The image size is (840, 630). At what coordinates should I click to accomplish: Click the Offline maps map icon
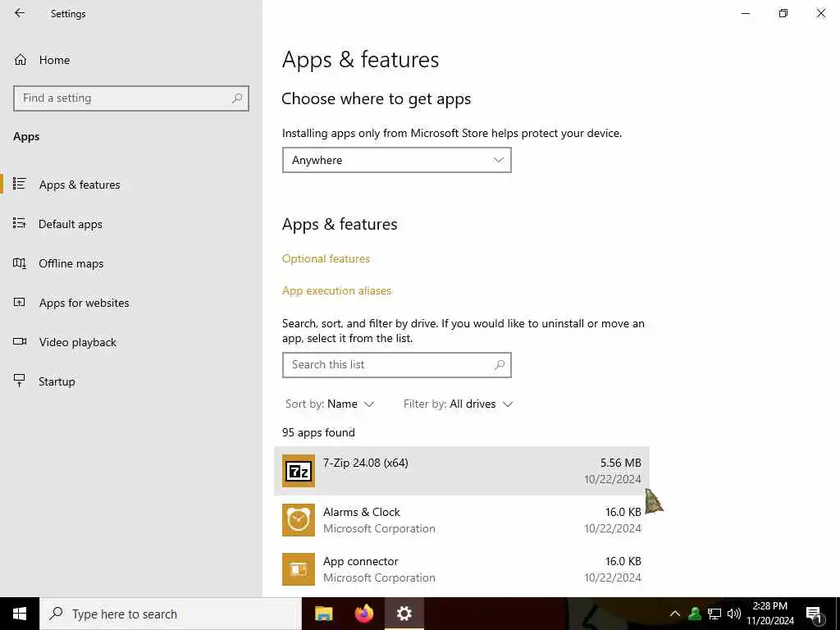coord(20,263)
